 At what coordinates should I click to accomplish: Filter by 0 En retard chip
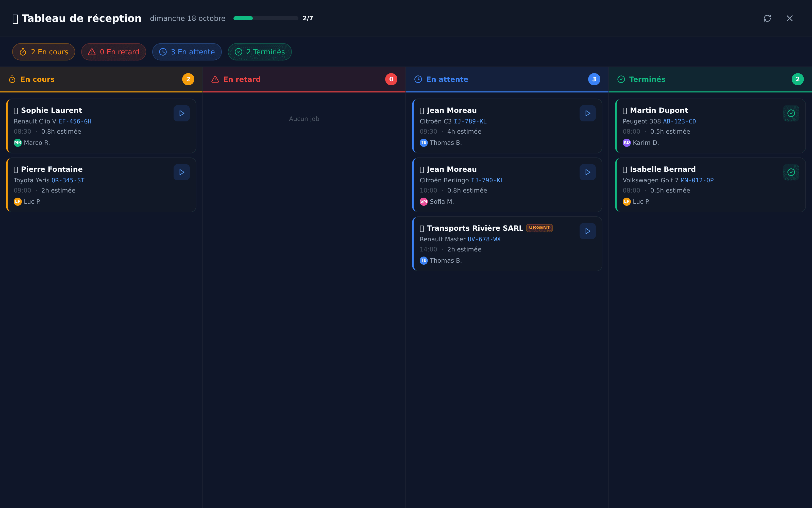[113, 52]
